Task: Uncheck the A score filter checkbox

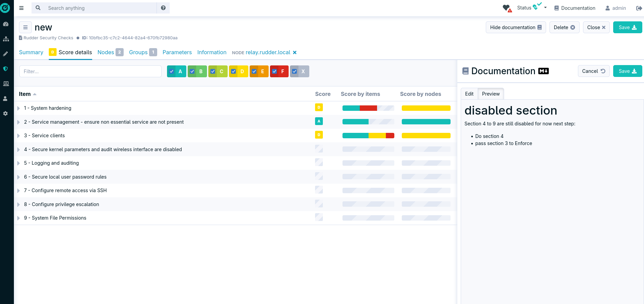Action: (172, 72)
